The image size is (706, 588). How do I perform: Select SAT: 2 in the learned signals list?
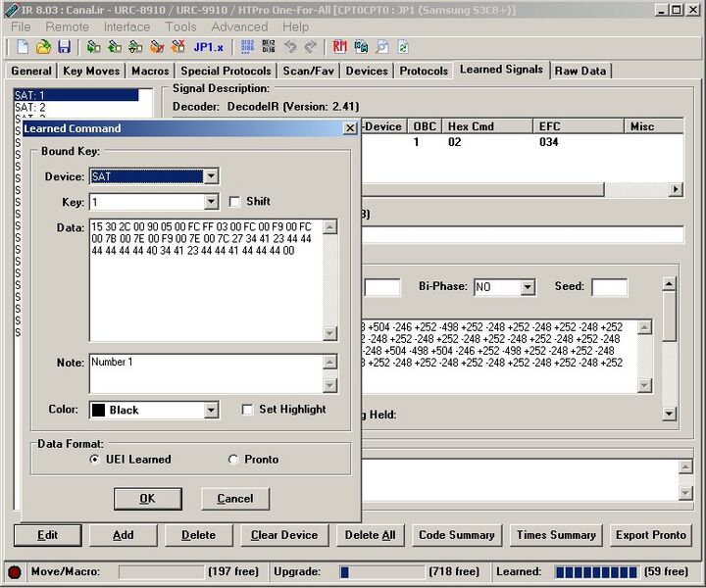pos(76,108)
